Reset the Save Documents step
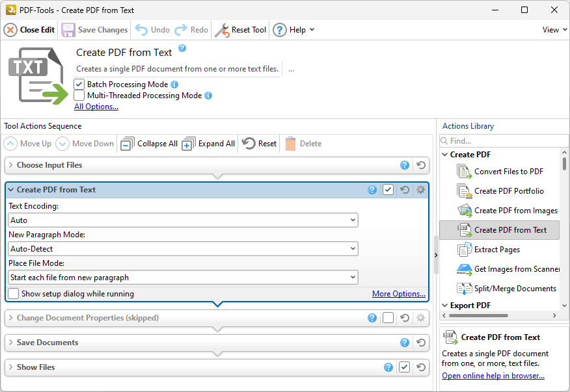570x392 pixels. click(421, 343)
